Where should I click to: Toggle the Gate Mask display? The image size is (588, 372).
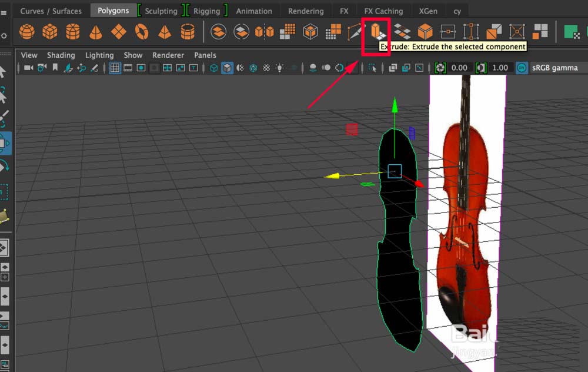(x=154, y=68)
